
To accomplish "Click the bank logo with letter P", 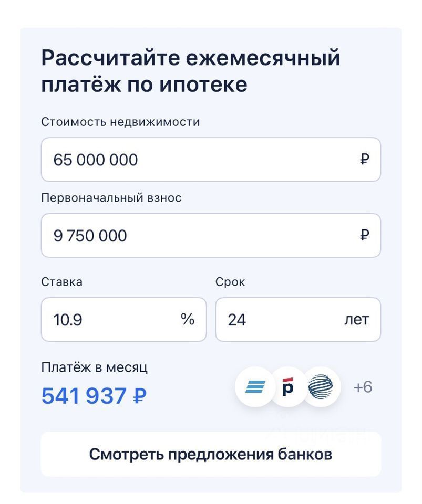I will click(x=288, y=387).
